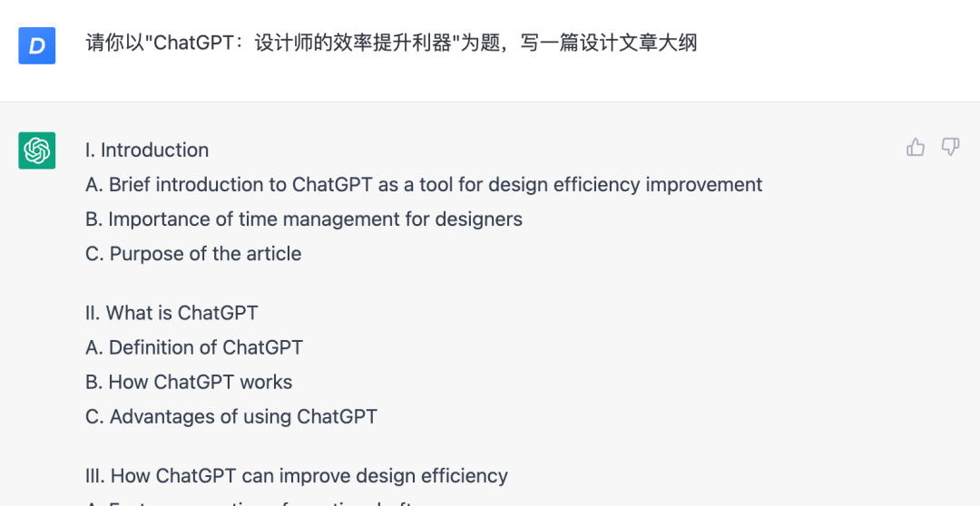This screenshot has width=980, height=506.
Task: Click 'B. How ChatGPT works' line
Action: point(189,382)
